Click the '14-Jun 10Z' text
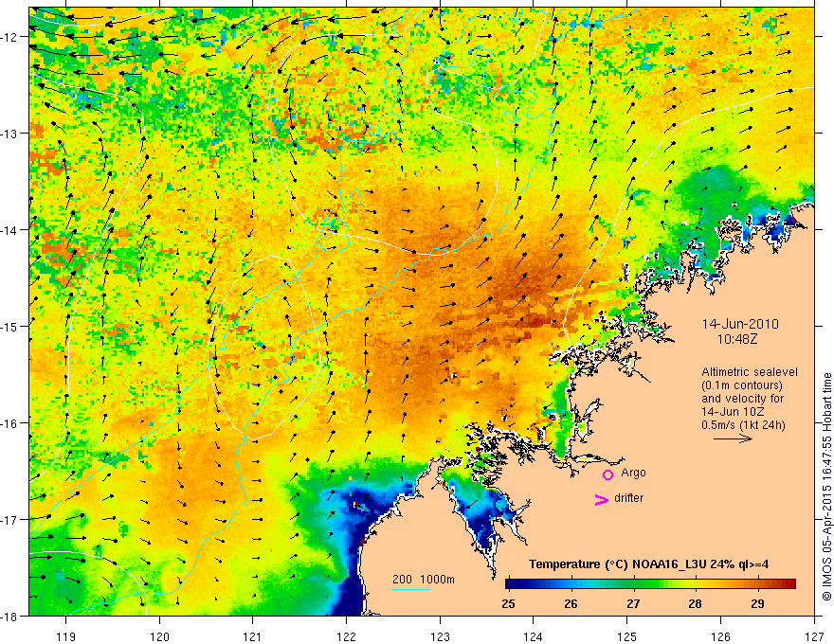This screenshot has height=644, width=834. click(x=731, y=412)
